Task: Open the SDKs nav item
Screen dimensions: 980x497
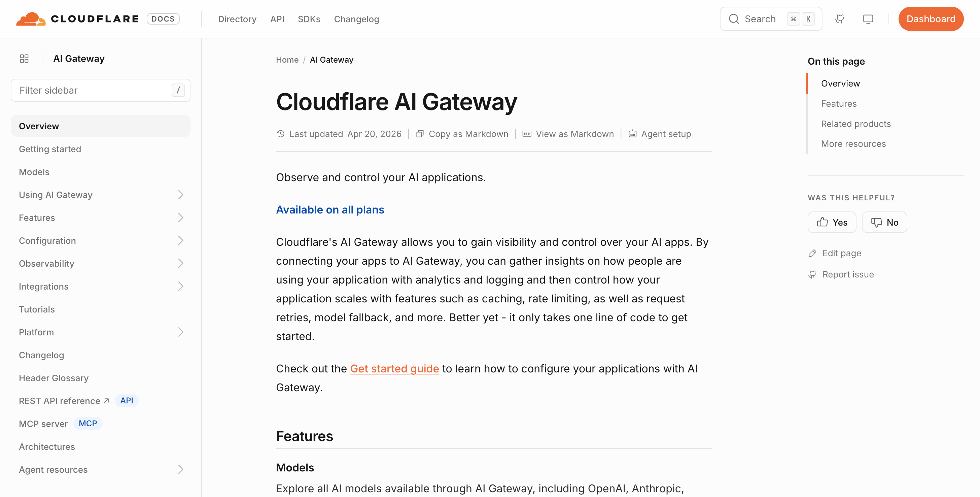Action: tap(309, 19)
